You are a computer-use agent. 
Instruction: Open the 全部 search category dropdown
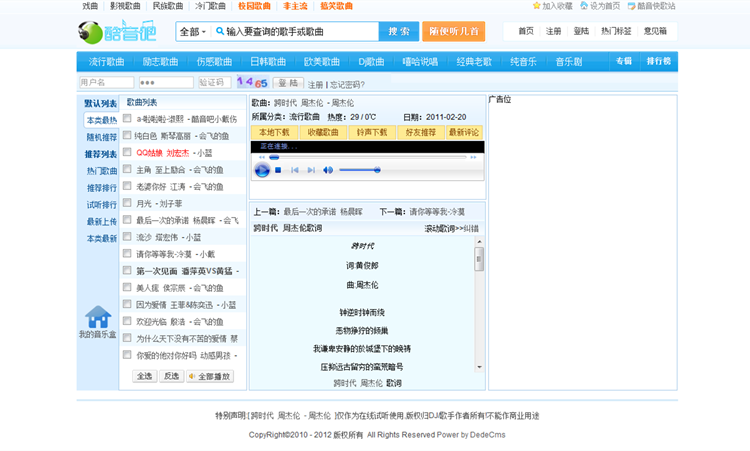click(x=193, y=32)
